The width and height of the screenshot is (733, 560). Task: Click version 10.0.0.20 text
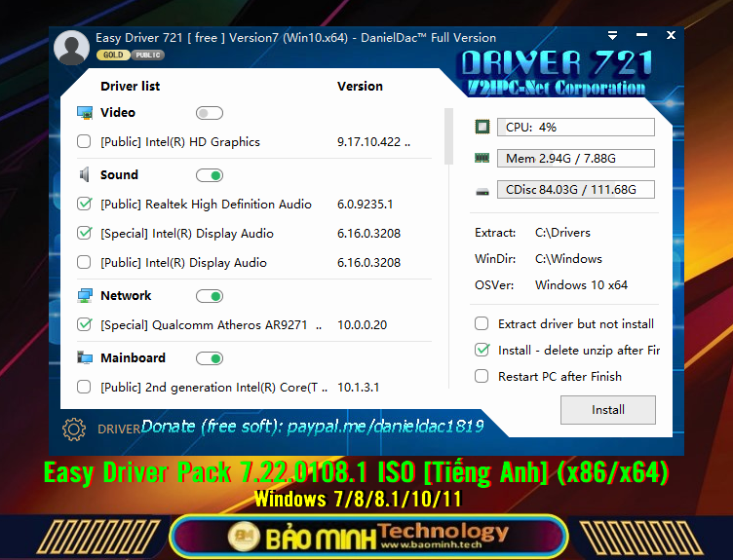coord(363,325)
